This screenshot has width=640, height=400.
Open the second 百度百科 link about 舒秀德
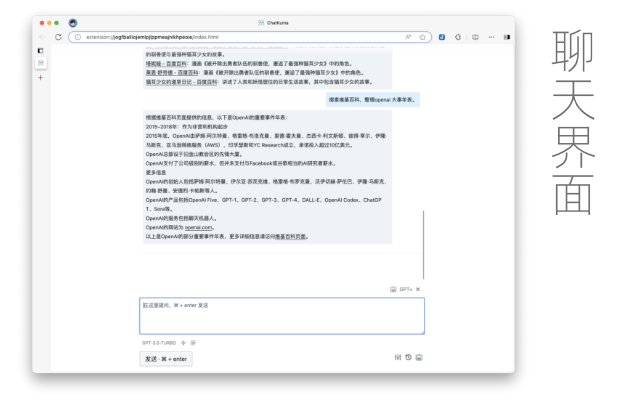(x=172, y=73)
